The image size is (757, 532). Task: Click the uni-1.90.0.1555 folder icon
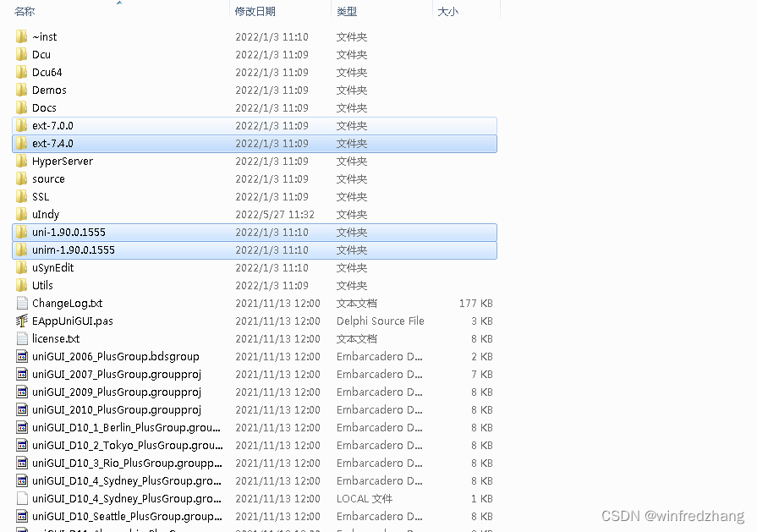click(x=22, y=233)
